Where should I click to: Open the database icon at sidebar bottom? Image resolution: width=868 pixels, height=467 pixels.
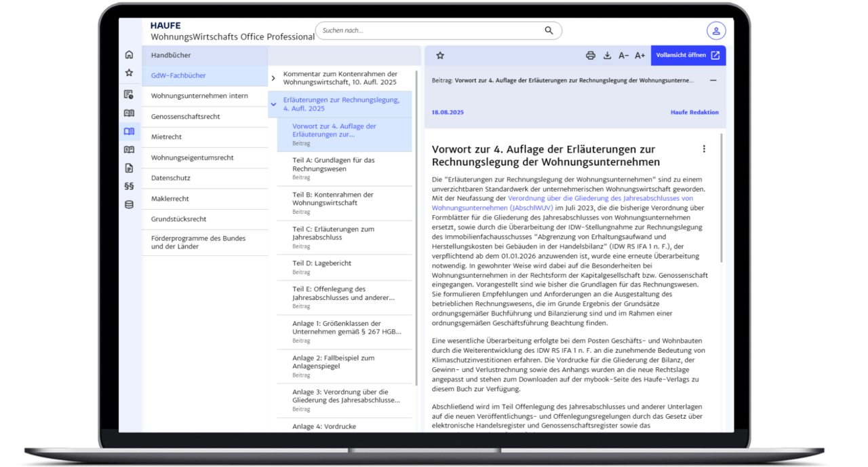pos(129,204)
